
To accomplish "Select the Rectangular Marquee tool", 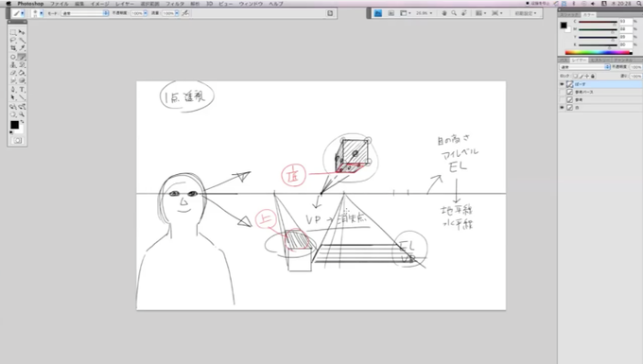I will point(13,32).
